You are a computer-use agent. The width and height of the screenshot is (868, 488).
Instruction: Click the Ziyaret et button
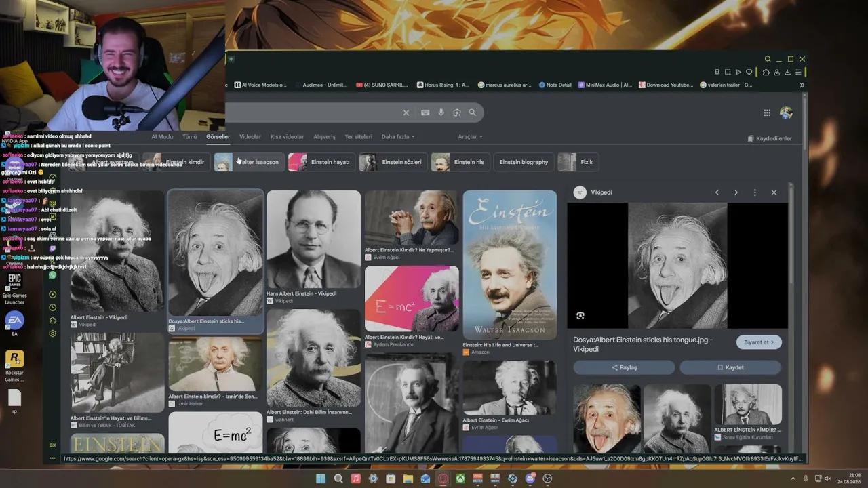[759, 342]
